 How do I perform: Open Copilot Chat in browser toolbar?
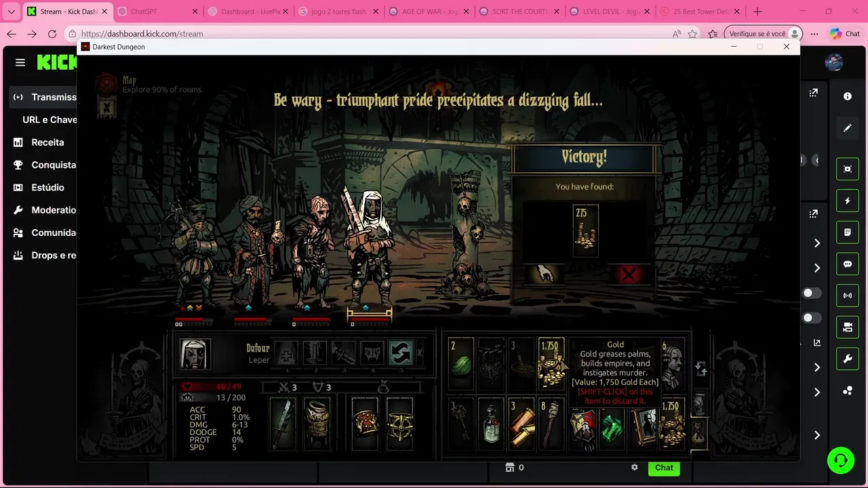click(845, 34)
